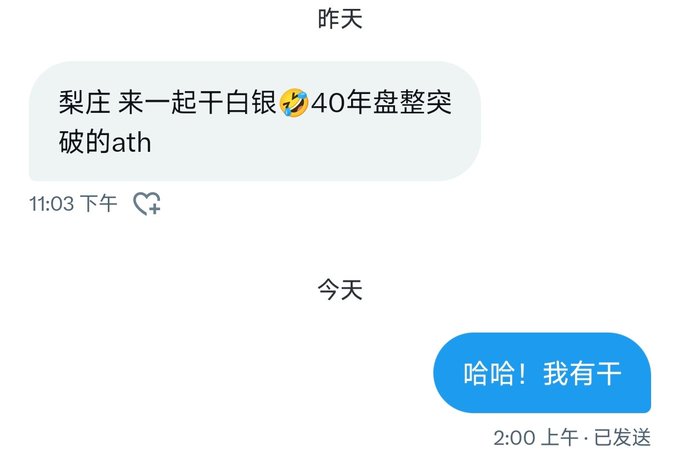Click 我有干 inside the blue bubble
The image size is (680, 476).
click(x=582, y=373)
